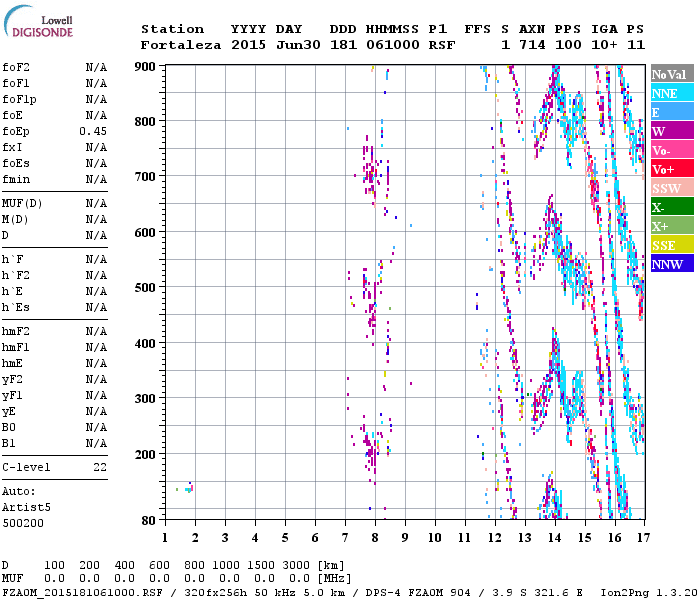Click the C-level value 22

[x=100, y=467]
